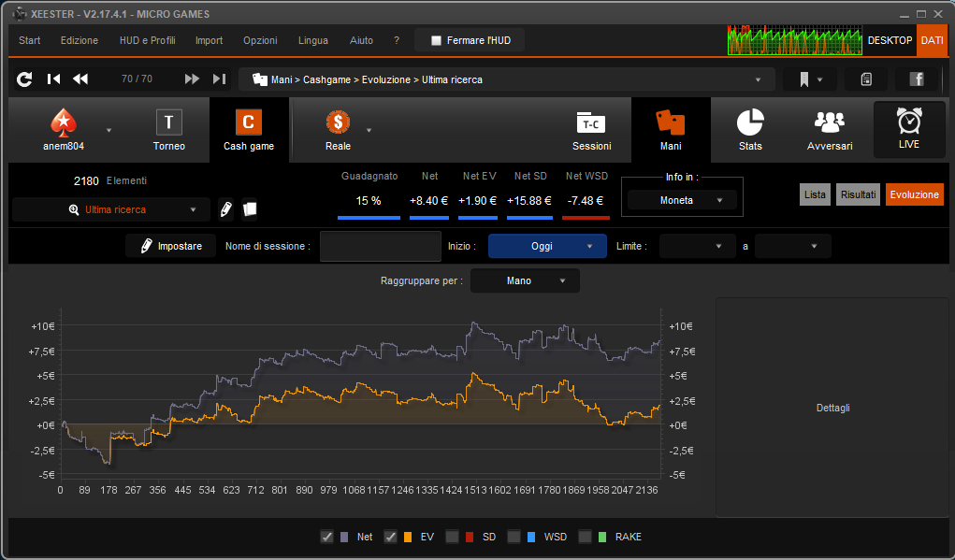The height and width of the screenshot is (560, 955).
Task: Click the bookmark icon
Action: point(804,79)
